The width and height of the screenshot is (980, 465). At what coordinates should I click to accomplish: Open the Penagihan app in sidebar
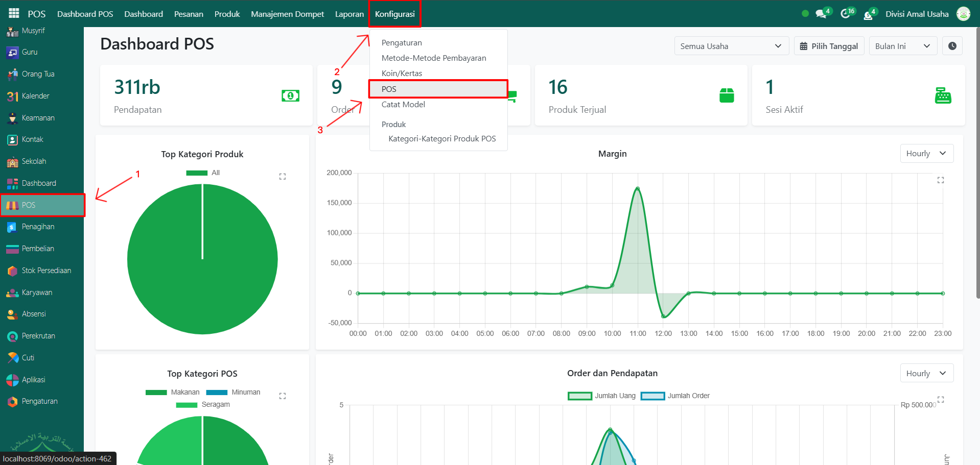(38, 227)
